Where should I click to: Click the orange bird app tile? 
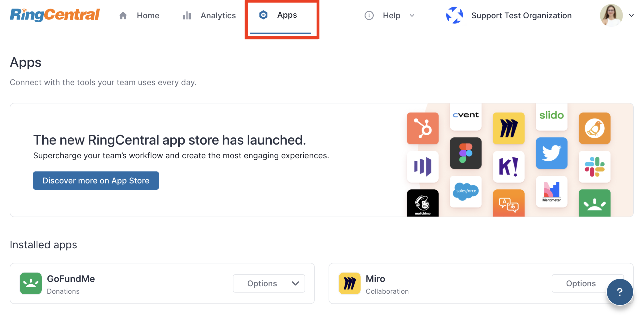point(595,128)
